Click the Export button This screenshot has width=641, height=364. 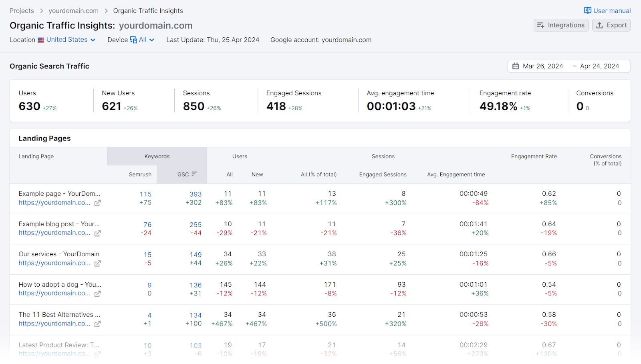[611, 25]
